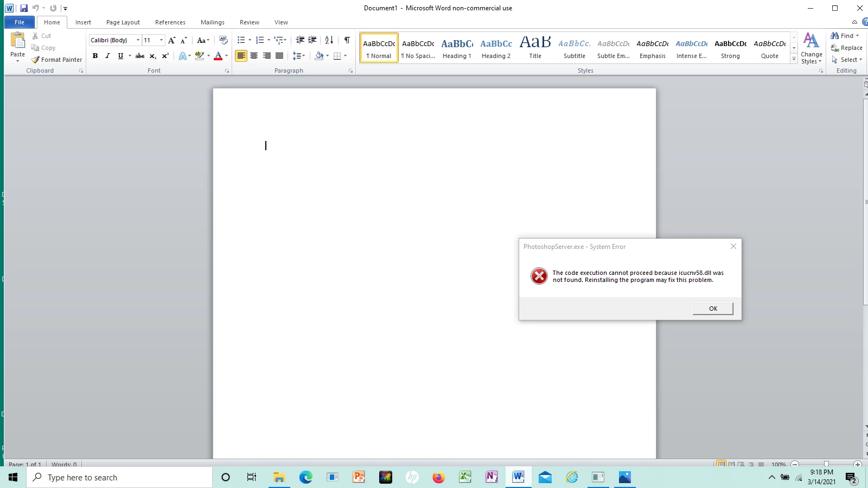The width and height of the screenshot is (868, 488).
Task: Open the numbering list dropdown arrow
Action: pos(269,40)
